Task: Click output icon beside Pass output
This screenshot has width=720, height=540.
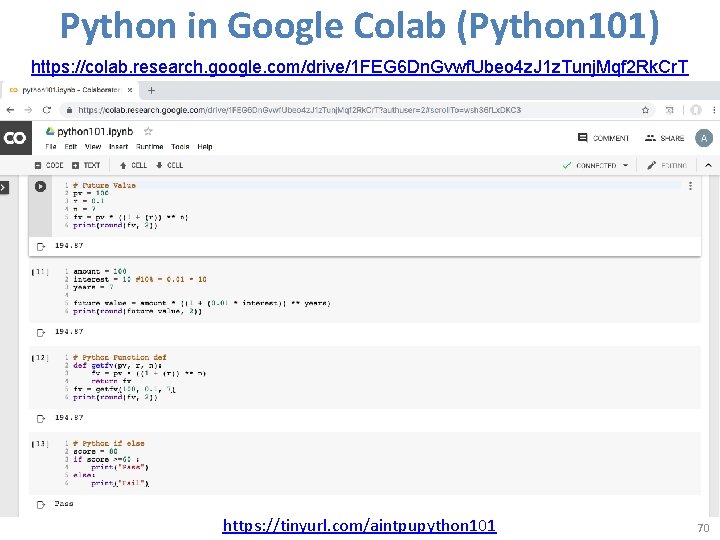Action: (x=41, y=505)
